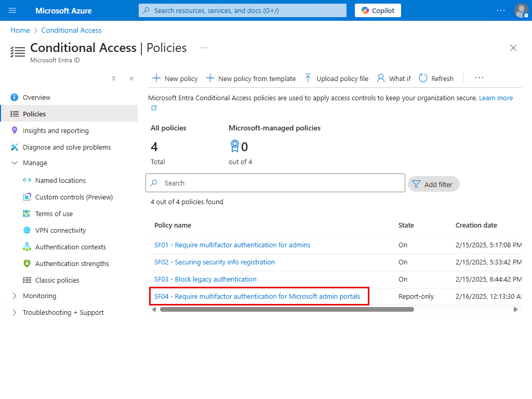The height and width of the screenshot is (399, 532).
Task: Clear the sidebar search with the X icon
Action: (114, 79)
